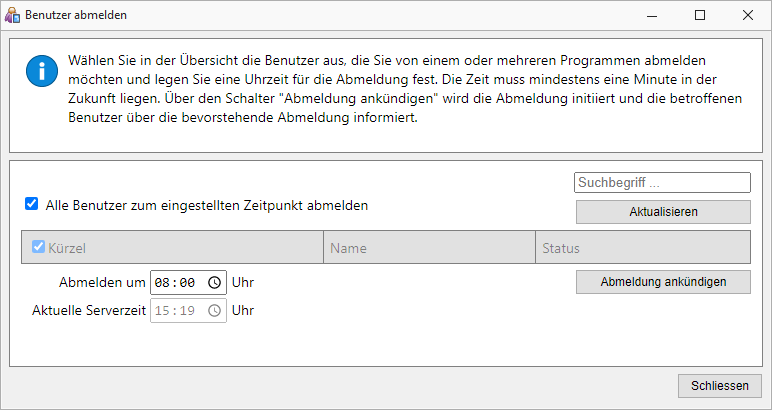Close the window with the X button
Screen dimensions: 772x410
(747, 15)
